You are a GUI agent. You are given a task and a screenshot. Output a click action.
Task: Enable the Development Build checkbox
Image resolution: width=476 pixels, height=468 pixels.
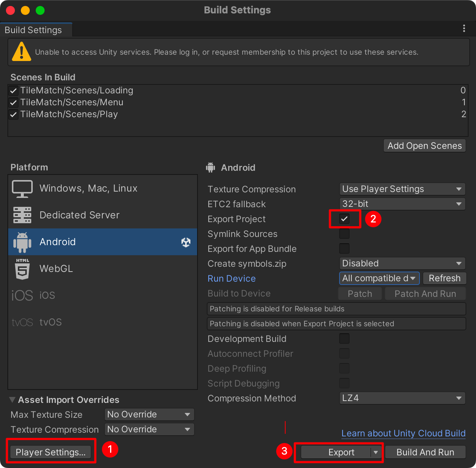344,339
